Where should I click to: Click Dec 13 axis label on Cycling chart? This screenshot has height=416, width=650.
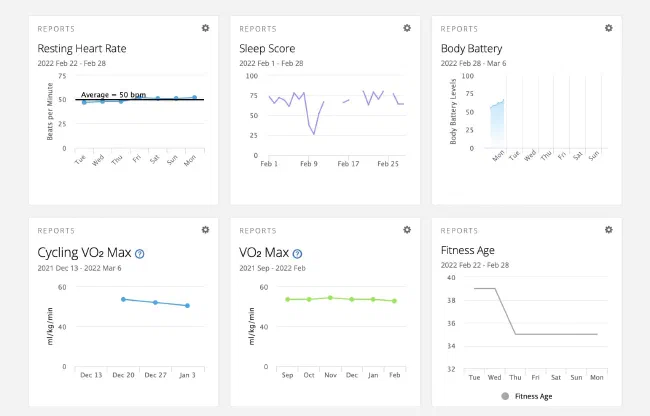pyautogui.click(x=91, y=375)
